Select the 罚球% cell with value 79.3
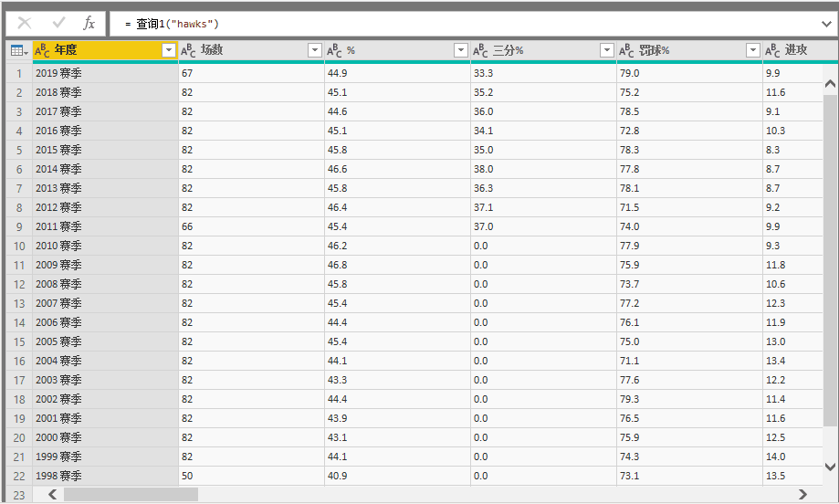 coord(689,399)
